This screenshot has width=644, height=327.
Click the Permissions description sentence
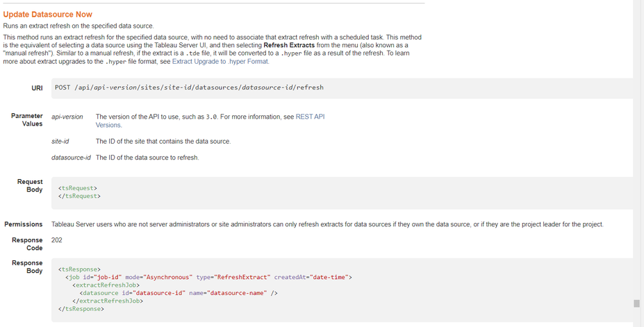[x=327, y=224]
